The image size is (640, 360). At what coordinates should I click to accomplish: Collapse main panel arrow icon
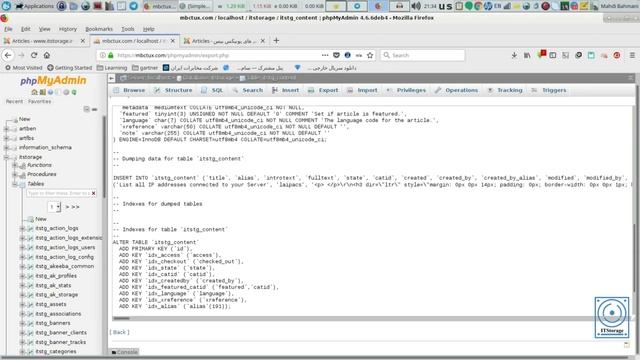[112, 78]
